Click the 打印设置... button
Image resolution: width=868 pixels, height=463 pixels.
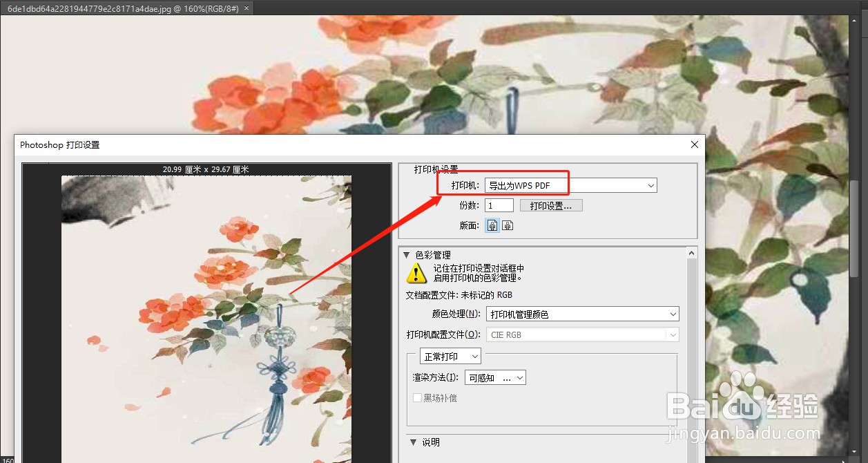click(x=551, y=205)
